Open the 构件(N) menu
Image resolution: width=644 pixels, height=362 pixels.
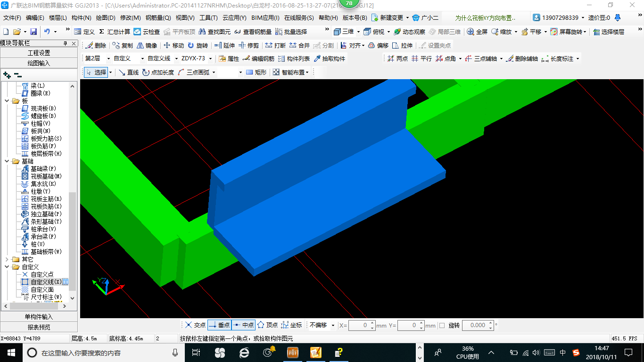81,18
